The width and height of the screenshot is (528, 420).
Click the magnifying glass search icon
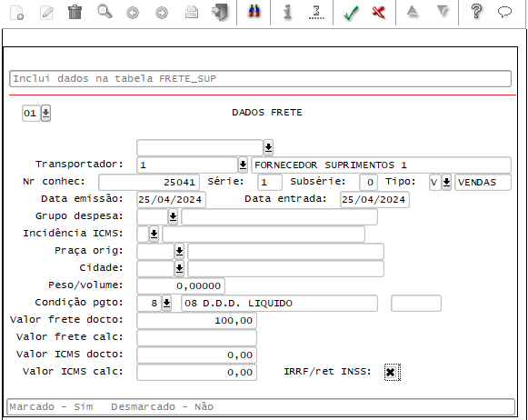click(105, 12)
